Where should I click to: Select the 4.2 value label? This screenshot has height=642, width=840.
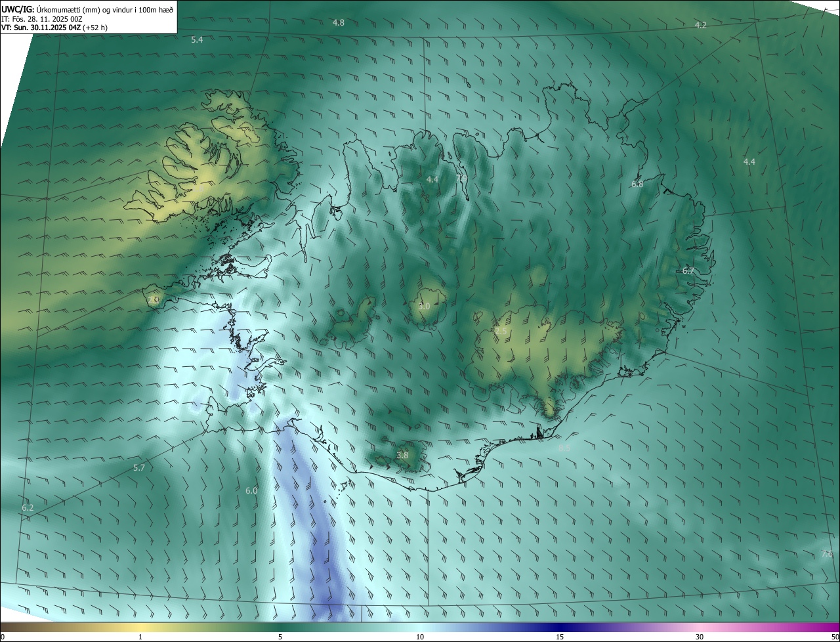click(701, 25)
